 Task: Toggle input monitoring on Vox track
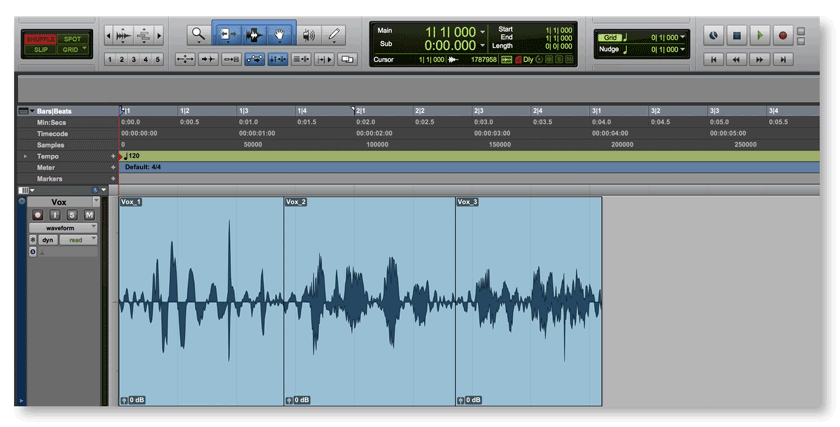pos(55,215)
